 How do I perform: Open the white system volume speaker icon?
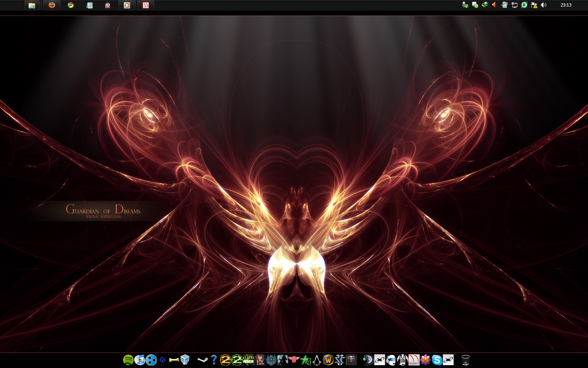coord(544,5)
